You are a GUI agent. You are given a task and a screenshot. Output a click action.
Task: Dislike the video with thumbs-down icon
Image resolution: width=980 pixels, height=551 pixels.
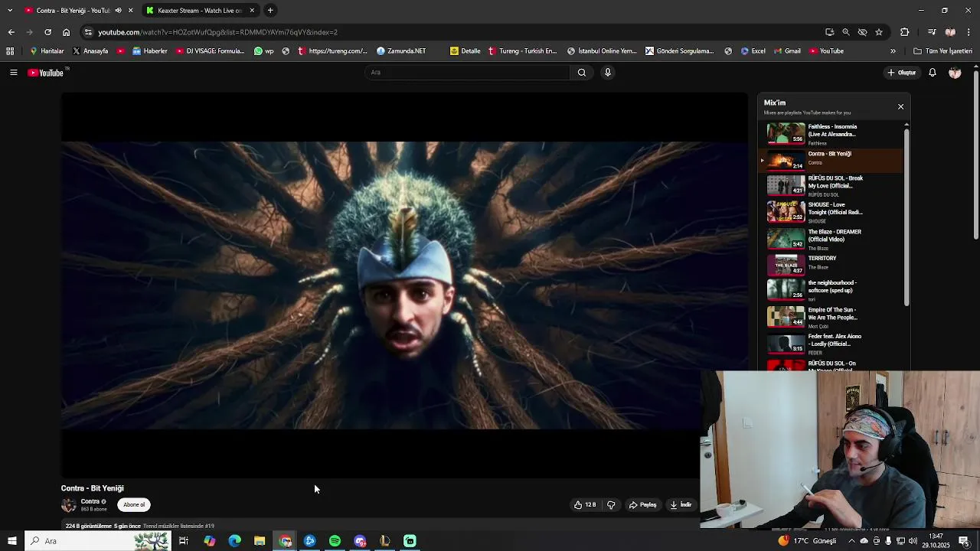(x=611, y=505)
